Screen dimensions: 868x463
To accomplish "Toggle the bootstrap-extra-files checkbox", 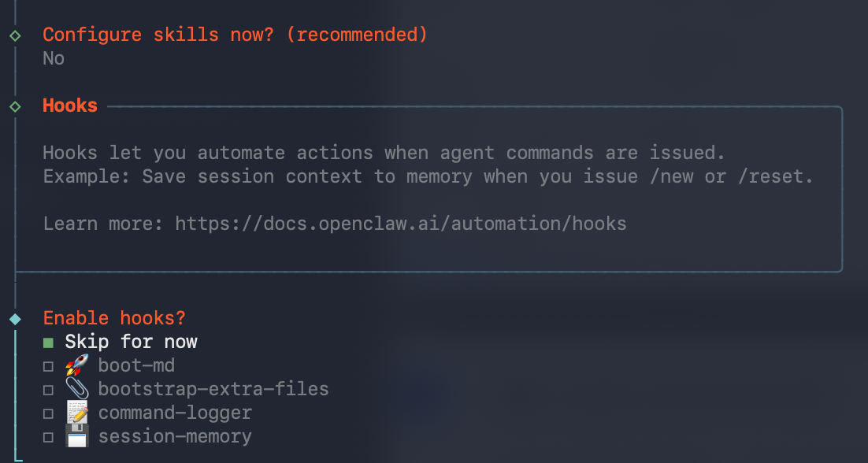I will click(49, 390).
